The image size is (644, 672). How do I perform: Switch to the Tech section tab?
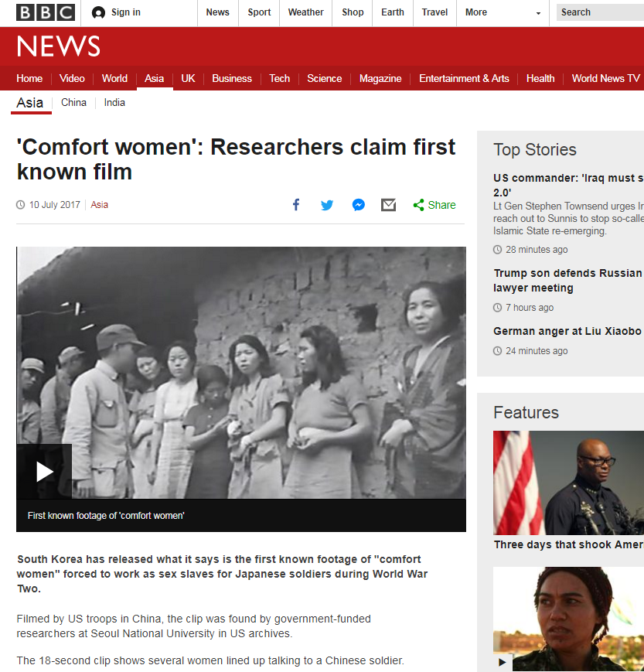click(279, 78)
